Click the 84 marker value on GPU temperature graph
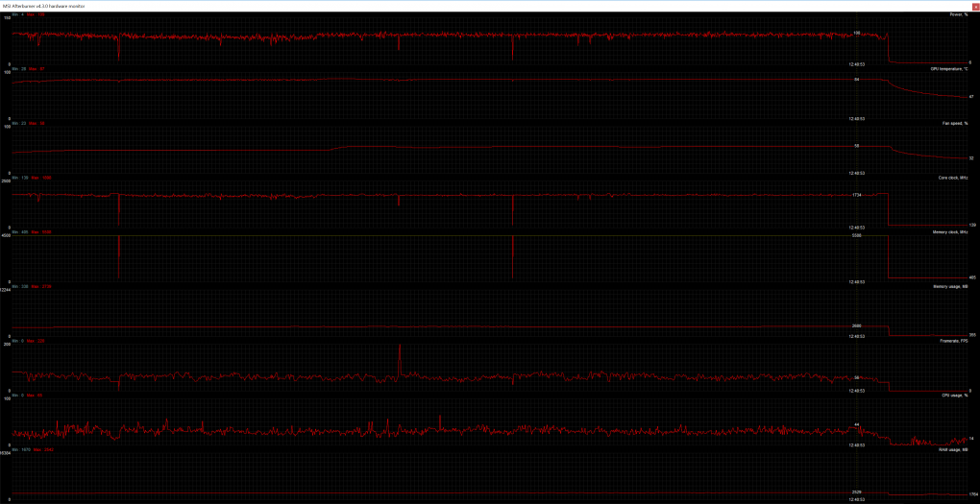The image size is (980, 504). [x=857, y=80]
